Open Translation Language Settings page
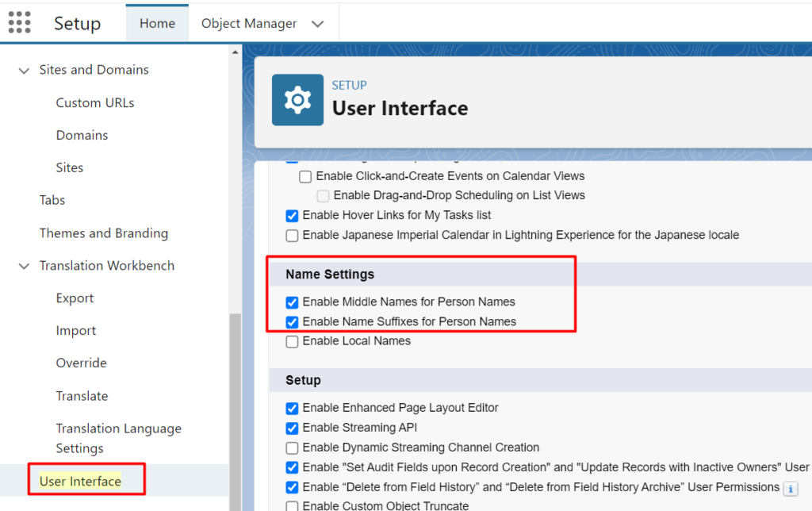Image resolution: width=812 pixels, height=511 pixels. pyautogui.click(x=118, y=438)
